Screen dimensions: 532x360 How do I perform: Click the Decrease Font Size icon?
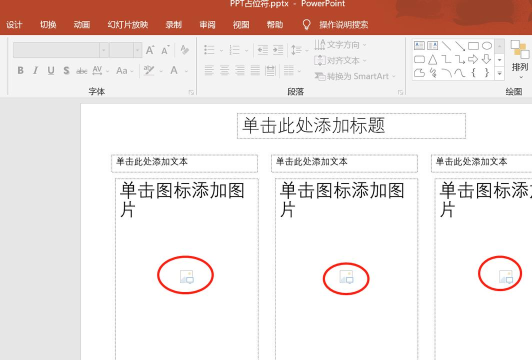(x=165, y=50)
